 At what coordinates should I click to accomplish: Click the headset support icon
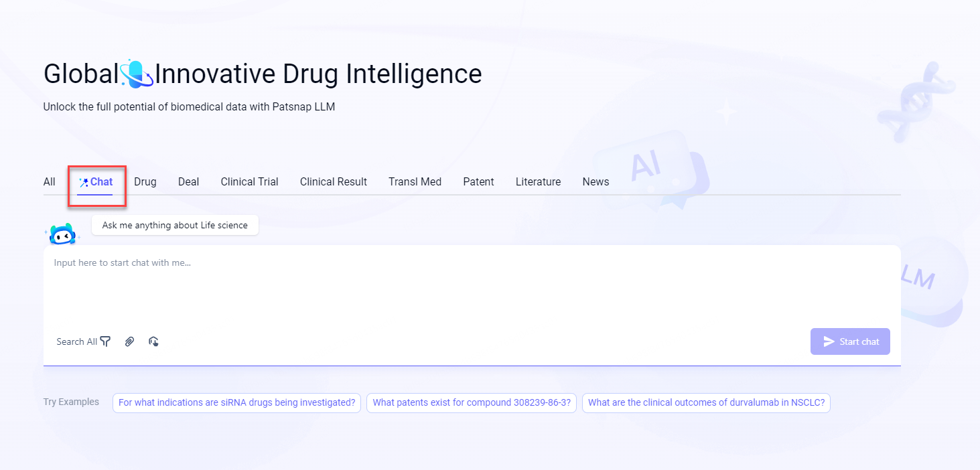(x=153, y=341)
